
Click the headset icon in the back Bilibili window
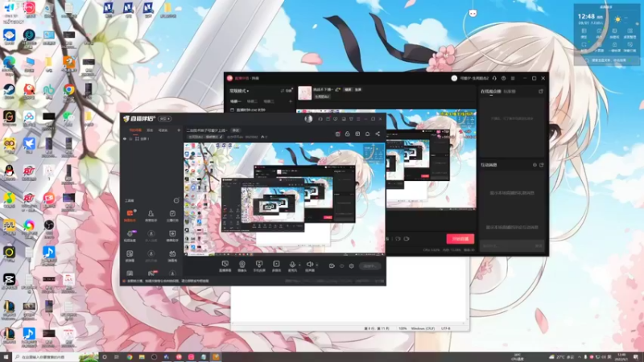tap(494, 78)
